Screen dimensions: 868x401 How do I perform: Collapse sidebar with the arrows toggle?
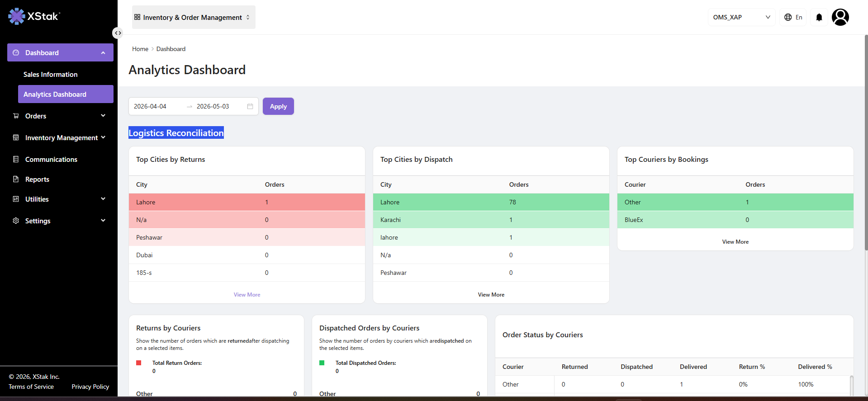pos(118,33)
